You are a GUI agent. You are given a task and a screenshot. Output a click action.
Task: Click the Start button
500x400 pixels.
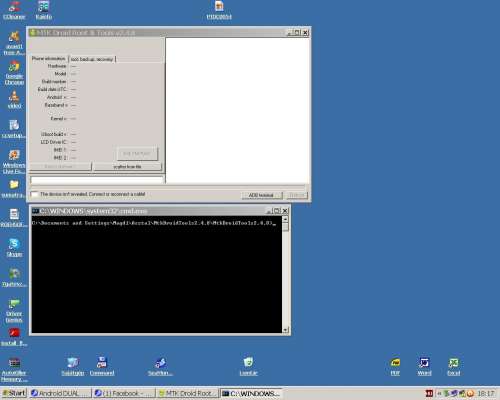(14, 393)
